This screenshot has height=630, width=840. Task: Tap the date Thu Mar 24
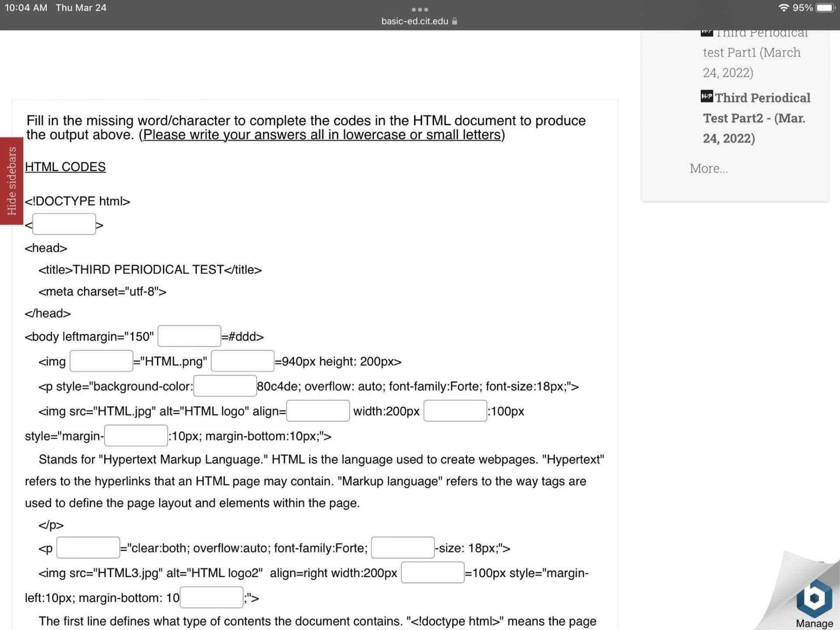coord(81,8)
